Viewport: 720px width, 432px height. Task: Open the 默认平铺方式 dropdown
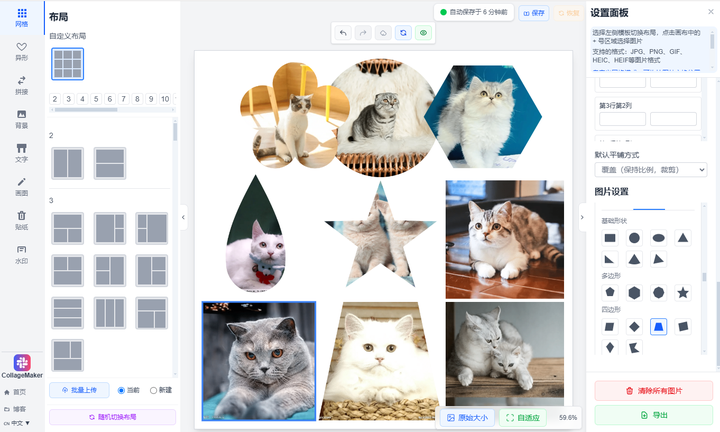click(x=651, y=170)
